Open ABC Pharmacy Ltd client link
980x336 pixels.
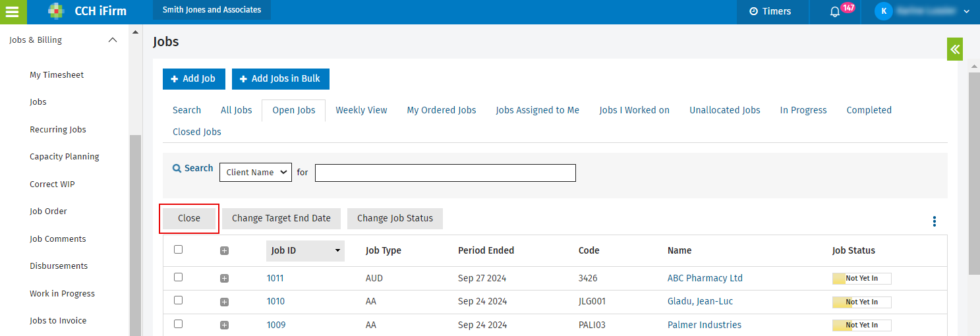pyautogui.click(x=705, y=278)
